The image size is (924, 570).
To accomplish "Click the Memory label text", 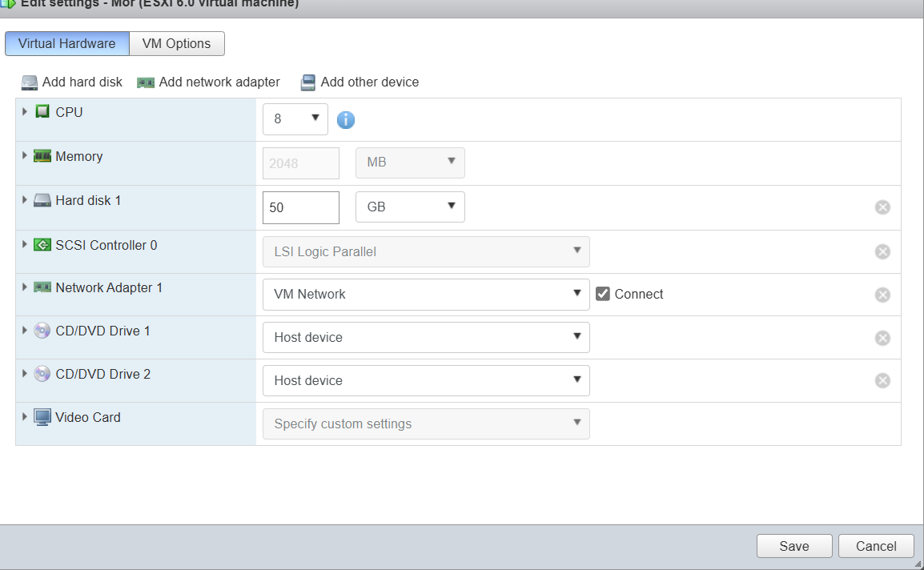I will pos(79,156).
